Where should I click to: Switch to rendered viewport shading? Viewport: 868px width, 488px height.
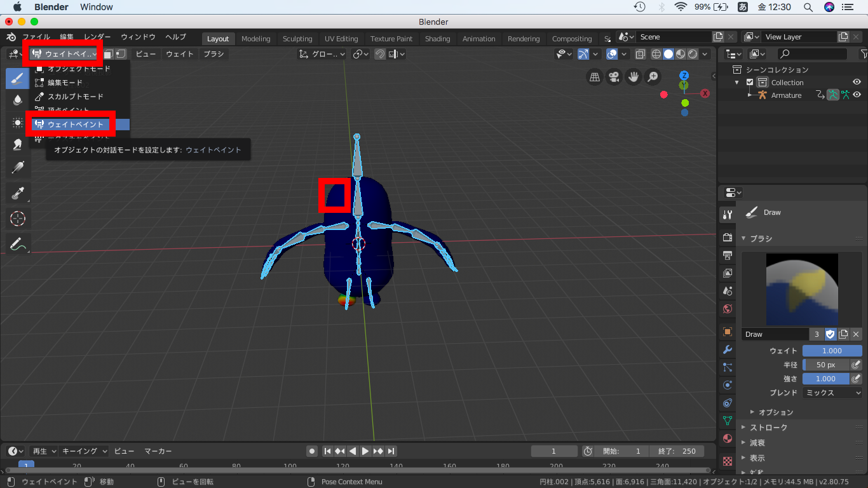(x=693, y=54)
